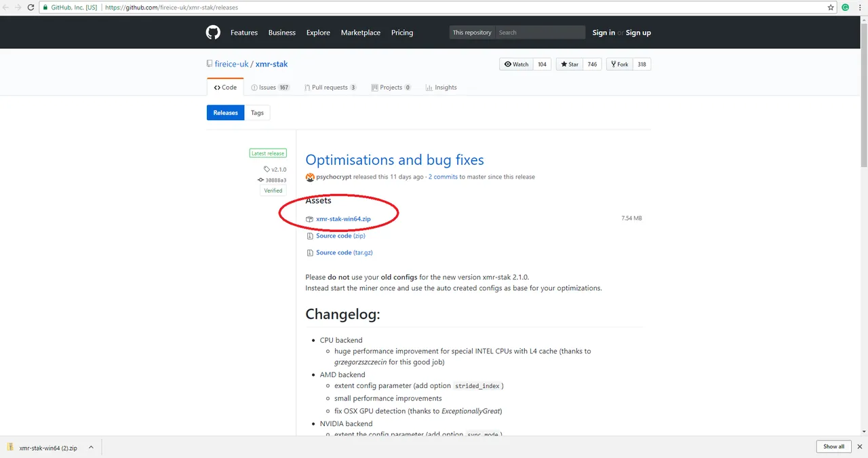View the 2 commits since release
The width and height of the screenshot is (868, 458).
click(x=443, y=177)
